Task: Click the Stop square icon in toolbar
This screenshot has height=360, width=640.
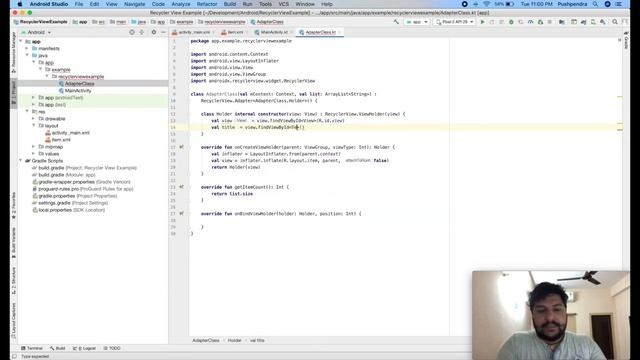Action: [x=550, y=22]
